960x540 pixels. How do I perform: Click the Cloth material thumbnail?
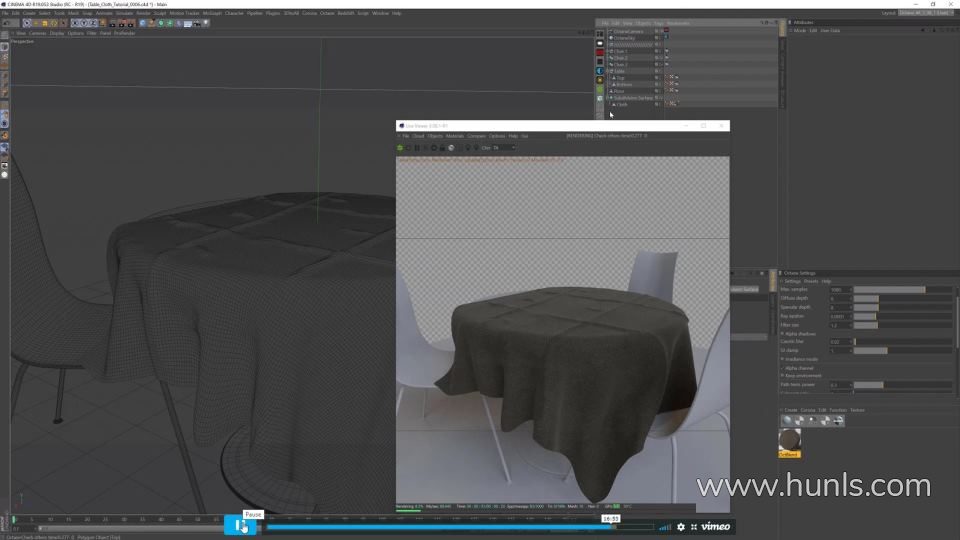point(789,441)
